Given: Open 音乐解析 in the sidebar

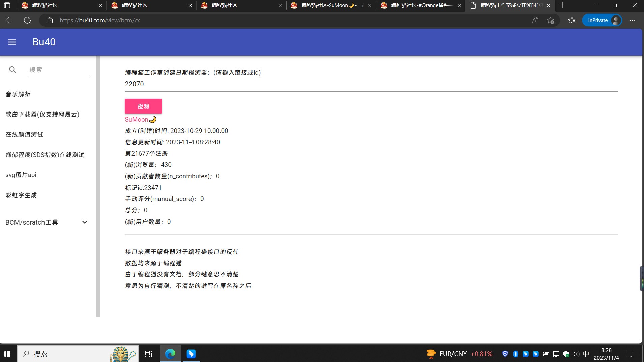Looking at the screenshot, I should click(18, 94).
